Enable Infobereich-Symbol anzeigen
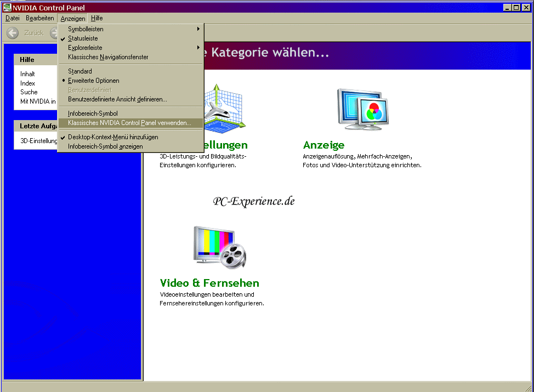 click(131, 146)
